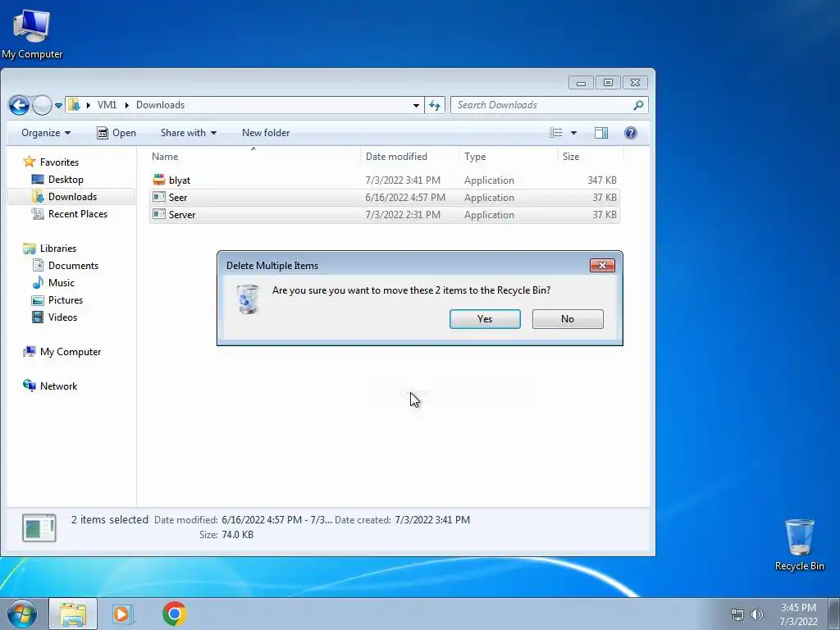840x630 pixels.
Task: Click the Explorer forward arrow button
Action: click(42, 105)
